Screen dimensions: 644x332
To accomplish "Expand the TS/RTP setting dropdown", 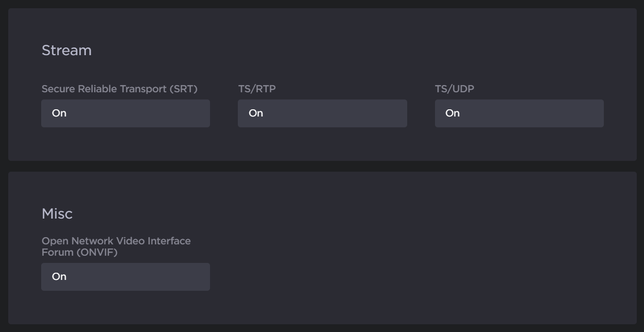I will click(322, 113).
